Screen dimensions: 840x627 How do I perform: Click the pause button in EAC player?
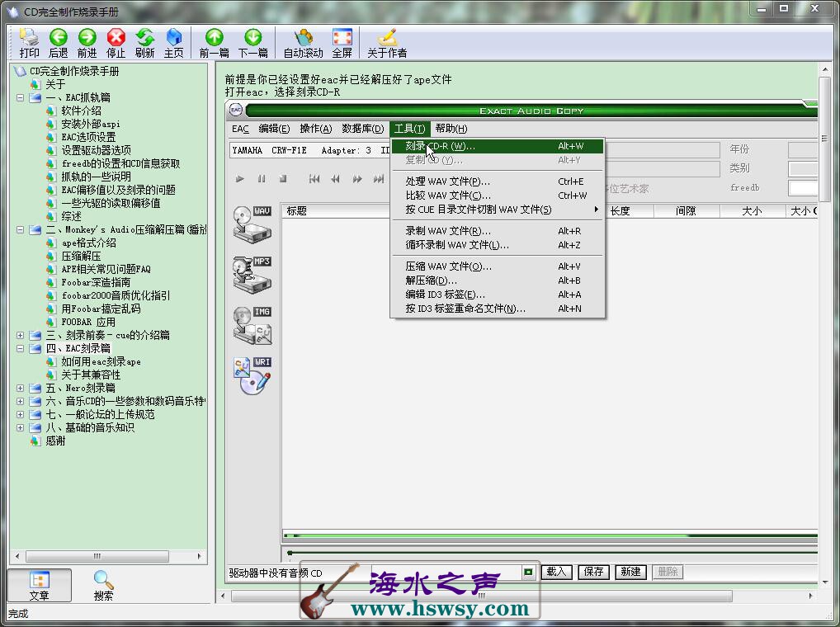tap(262, 179)
